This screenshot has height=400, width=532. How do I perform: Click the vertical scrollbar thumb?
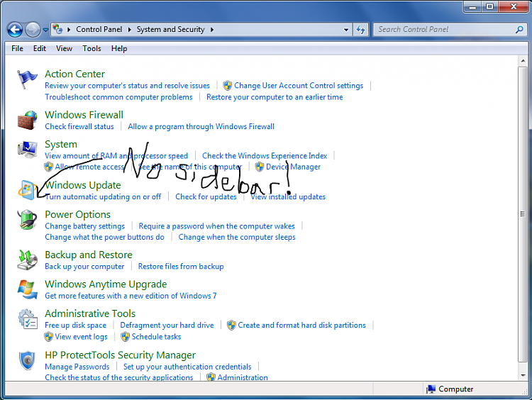click(523, 214)
